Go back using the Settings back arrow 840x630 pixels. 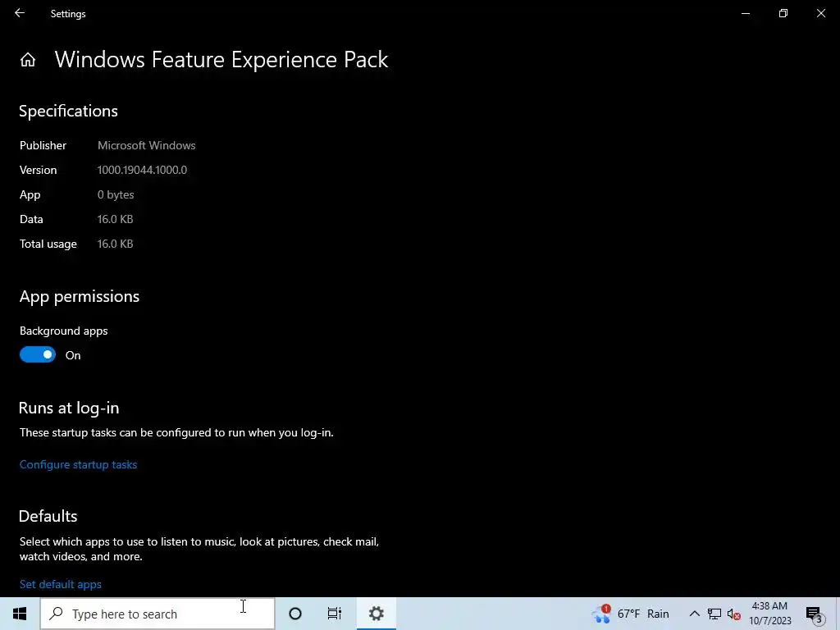20,13
